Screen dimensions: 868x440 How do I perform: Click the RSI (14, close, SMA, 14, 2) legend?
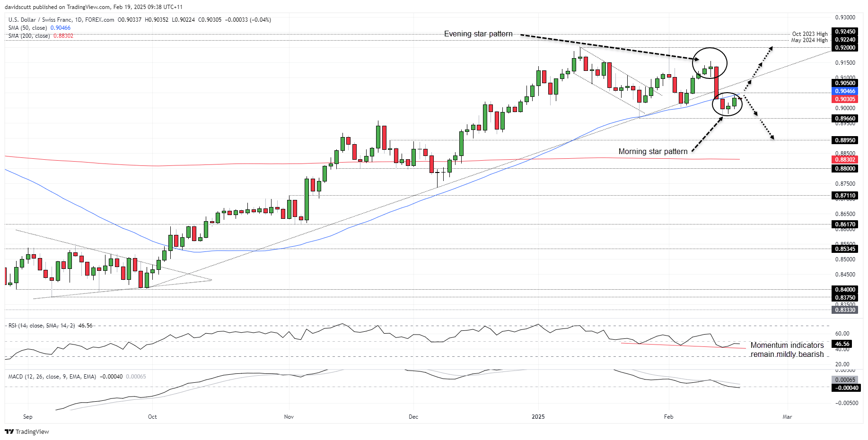[x=50, y=326]
